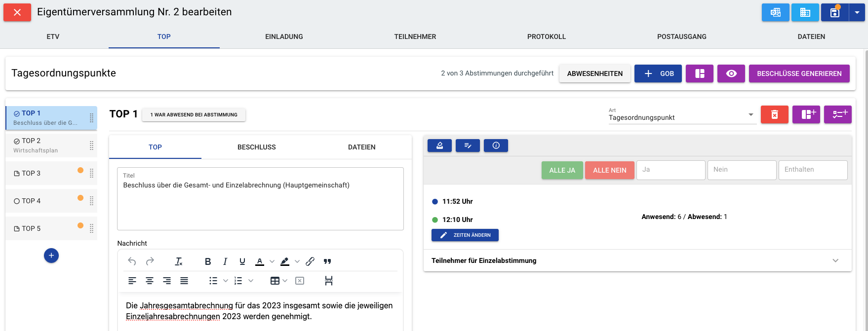Click the voting stamp icon button

[x=439, y=146]
